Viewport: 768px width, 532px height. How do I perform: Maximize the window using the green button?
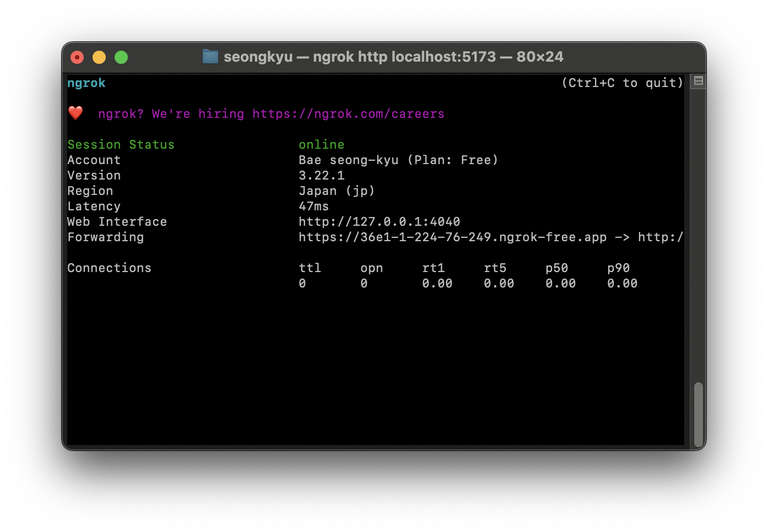(121, 57)
